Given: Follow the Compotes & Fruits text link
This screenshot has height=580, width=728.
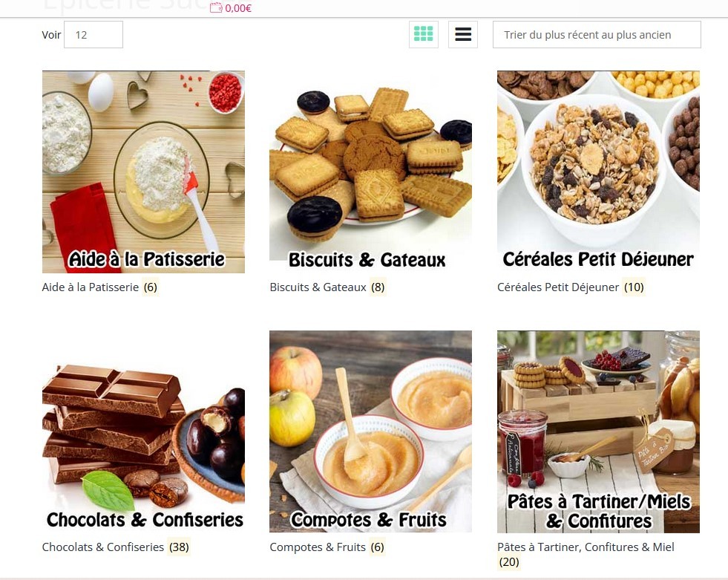Looking at the screenshot, I should pyautogui.click(x=318, y=547).
